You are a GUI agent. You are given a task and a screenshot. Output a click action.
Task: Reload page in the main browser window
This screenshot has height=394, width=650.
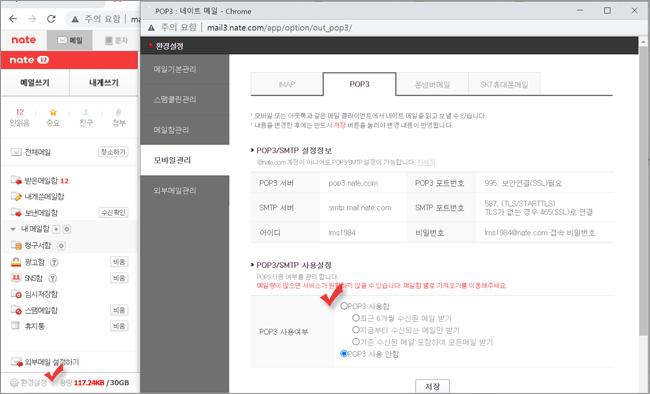click(51, 19)
